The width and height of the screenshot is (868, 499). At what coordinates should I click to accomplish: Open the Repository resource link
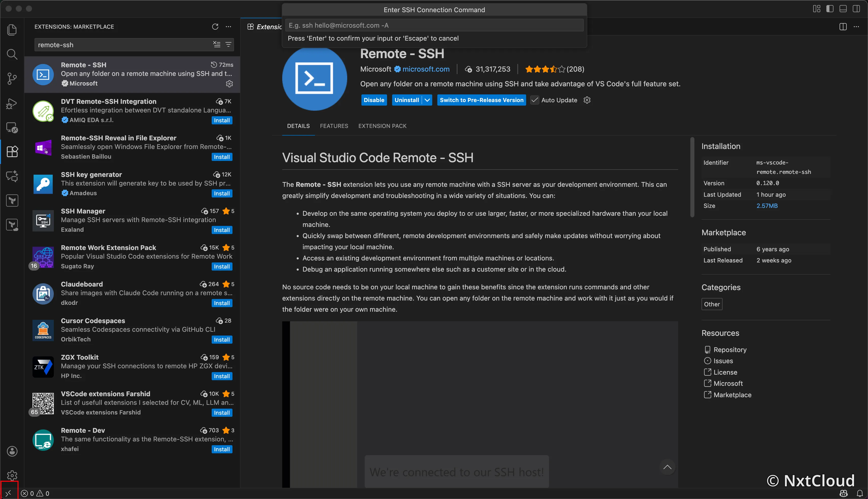(730, 350)
